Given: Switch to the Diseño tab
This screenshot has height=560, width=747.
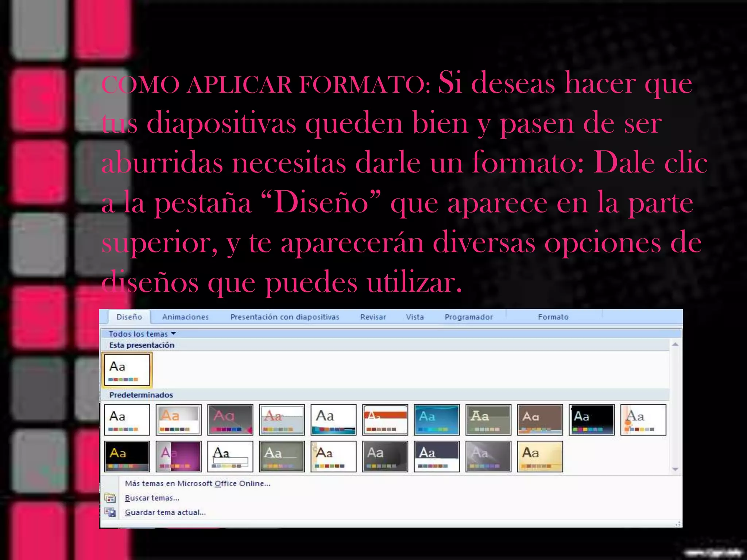Looking at the screenshot, I should click(x=129, y=317).
